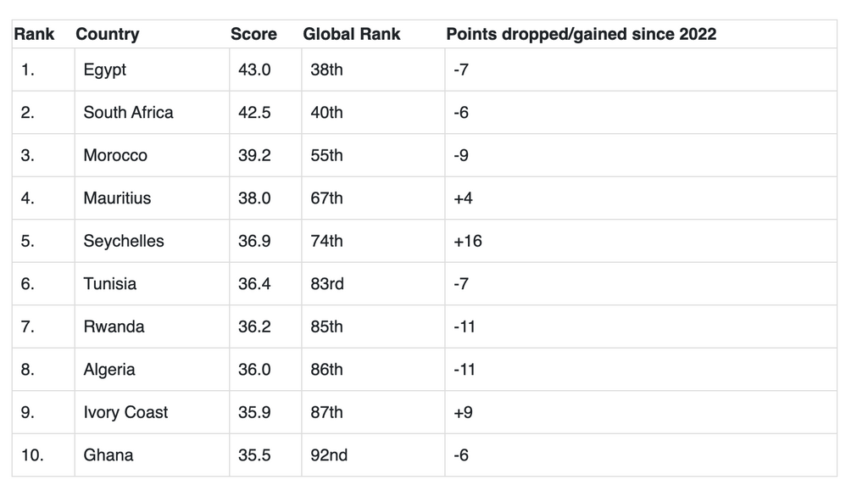Click Egypt's score of 43.0
This screenshot has height=491, width=868.
click(x=254, y=70)
